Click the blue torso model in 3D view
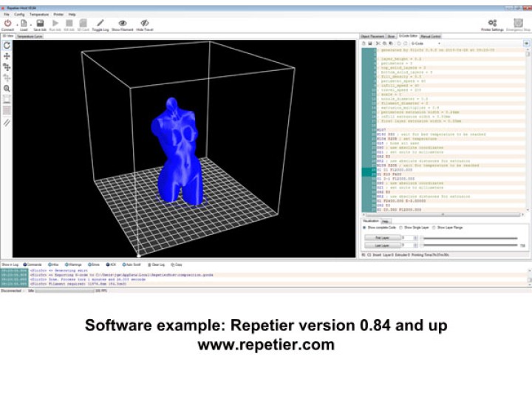 177,151
